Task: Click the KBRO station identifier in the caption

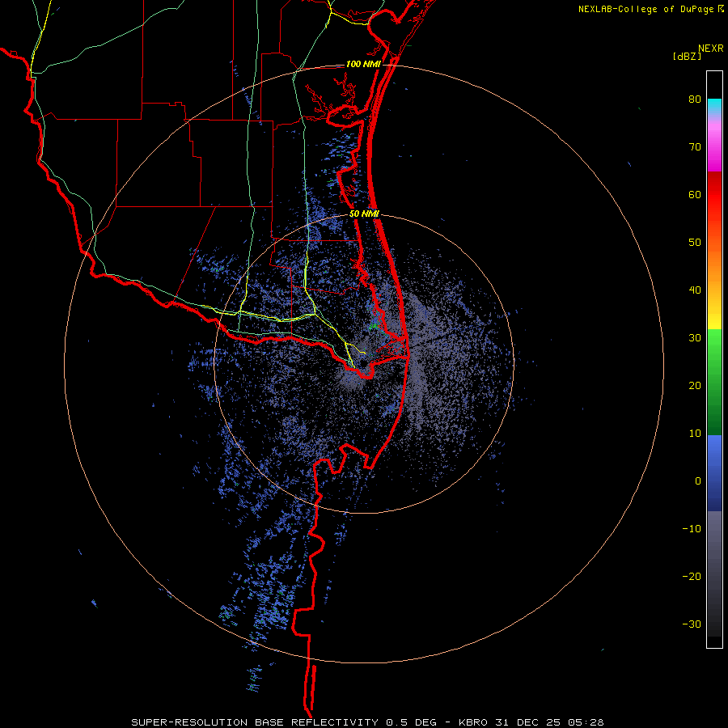Action: tap(473, 722)
